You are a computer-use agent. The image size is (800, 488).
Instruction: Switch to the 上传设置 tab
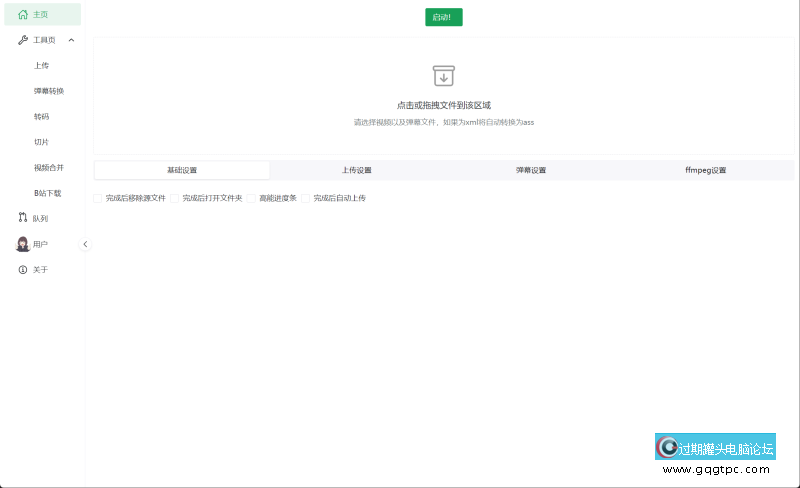(357, 170)
